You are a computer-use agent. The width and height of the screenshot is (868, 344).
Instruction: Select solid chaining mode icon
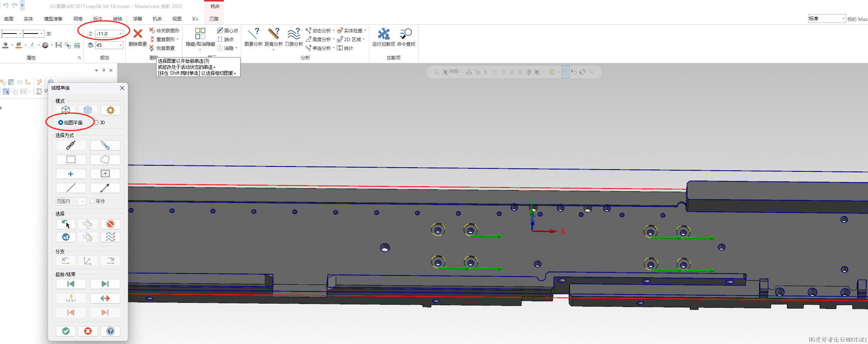(88, 110)
